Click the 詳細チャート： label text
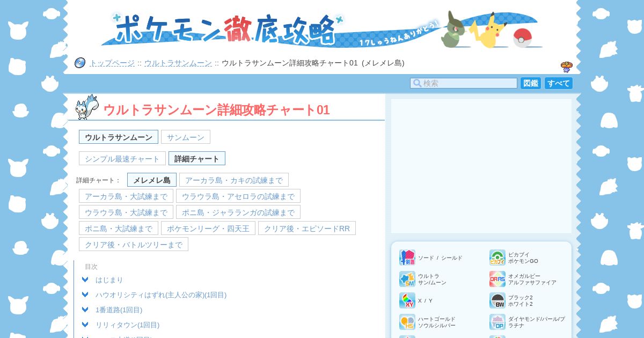This screenshot has width=644, height=338. point(99,180)
